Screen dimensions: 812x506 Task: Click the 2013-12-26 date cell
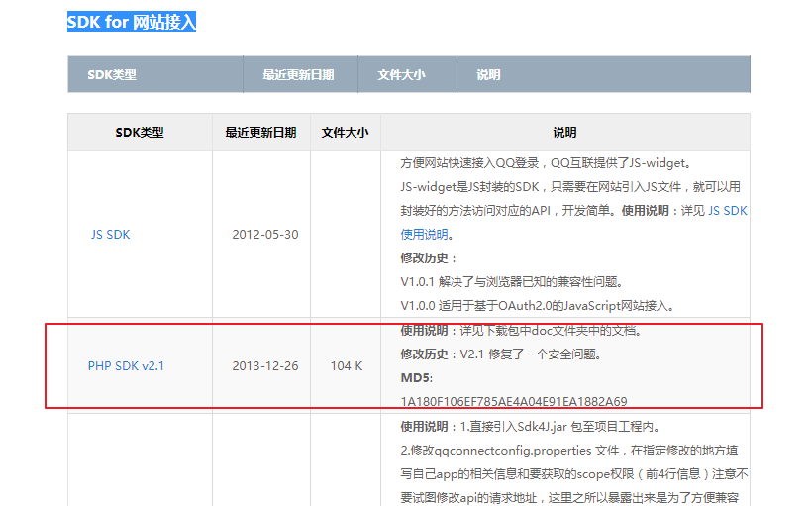pos(265,366)
